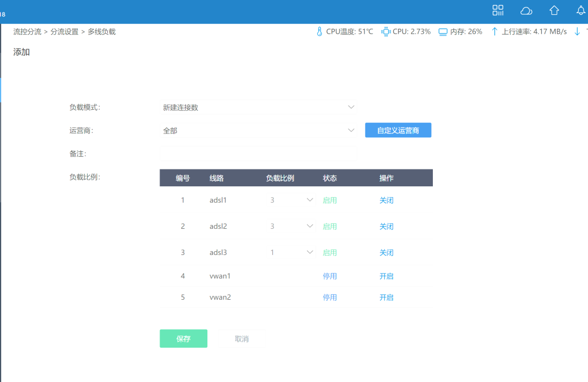Click the 操作 column header
This screenshot has width=588, height=382.
pos(386,178)
